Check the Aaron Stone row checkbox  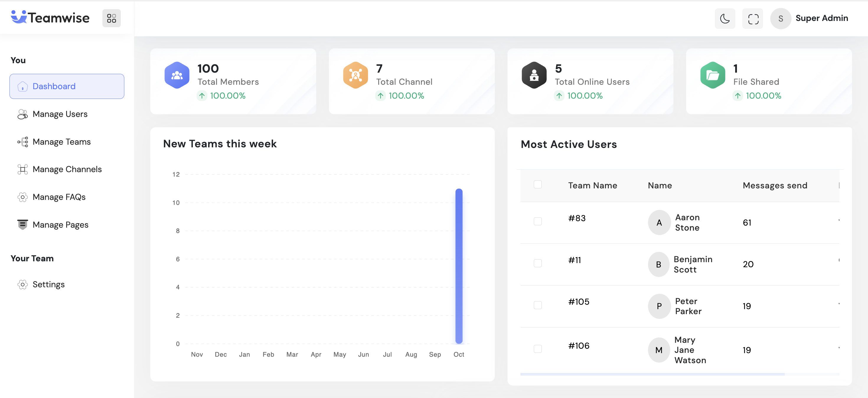[x=537, y=221]
